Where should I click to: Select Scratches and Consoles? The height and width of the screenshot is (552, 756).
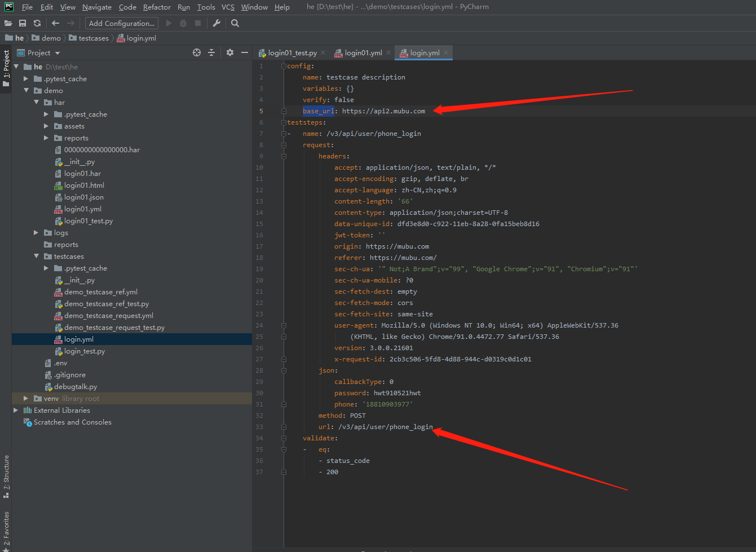[73, 422]
